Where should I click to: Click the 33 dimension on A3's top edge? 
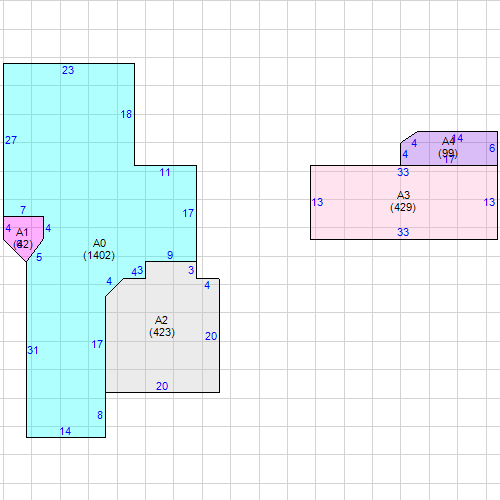pyautogui.click(x=403, y=172)
